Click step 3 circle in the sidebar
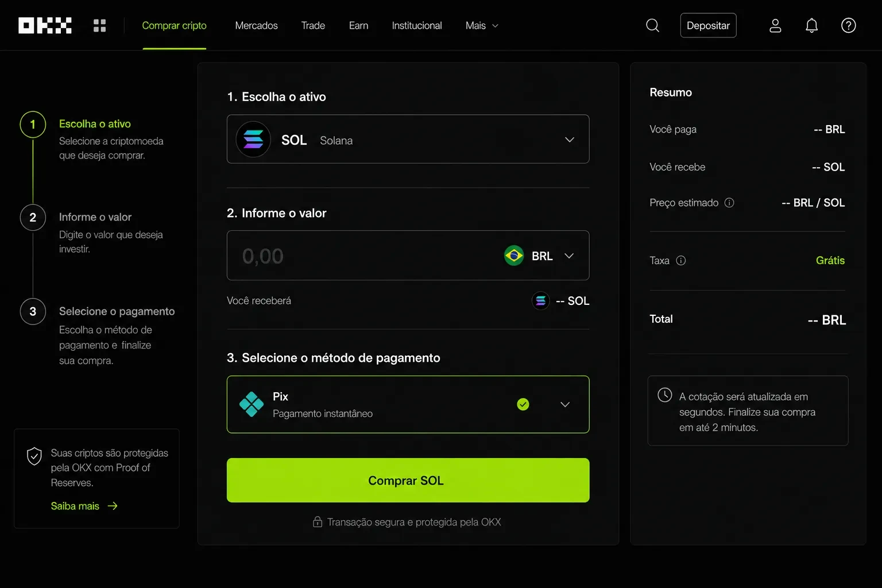This screenshot has height=588, width=882. coord(33,312)
